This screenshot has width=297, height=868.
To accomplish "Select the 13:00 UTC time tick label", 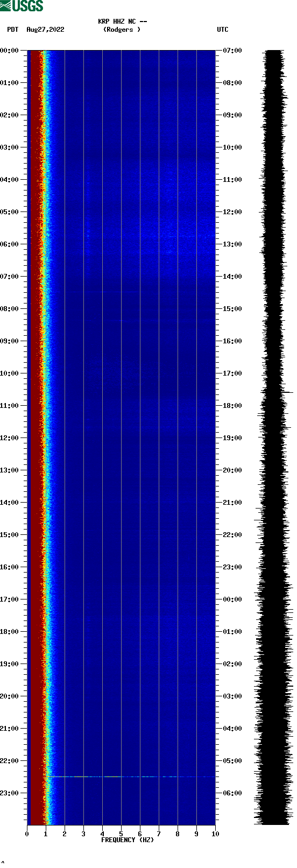I will click(232, 244).
